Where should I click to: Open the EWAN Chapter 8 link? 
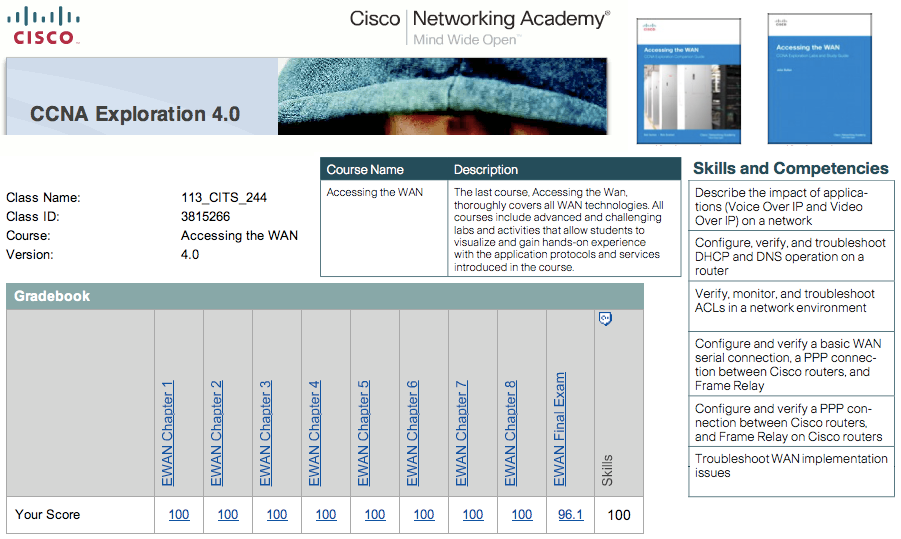tap(510, 433)
